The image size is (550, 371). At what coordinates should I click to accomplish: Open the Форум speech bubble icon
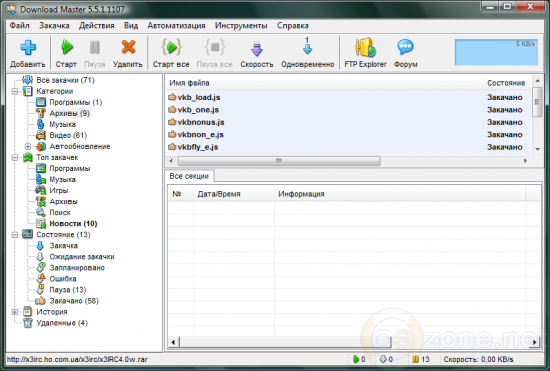point(405,47)
